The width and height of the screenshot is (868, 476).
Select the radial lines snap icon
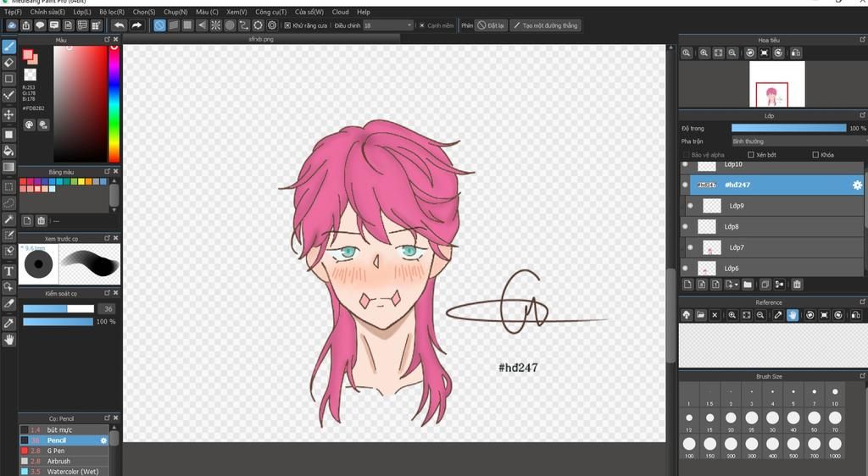216,25
